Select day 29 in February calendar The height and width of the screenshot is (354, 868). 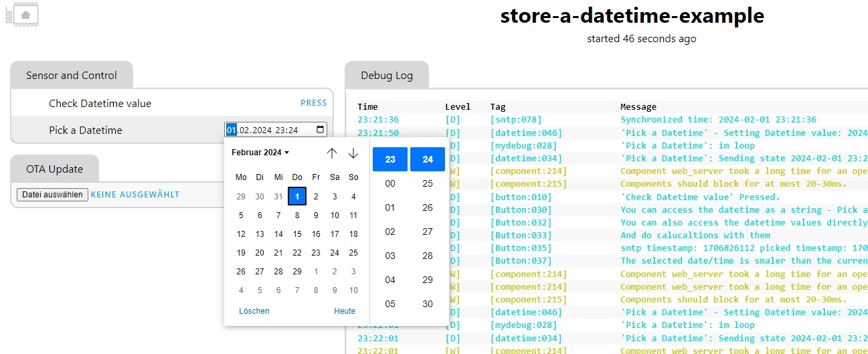(297, 272)
